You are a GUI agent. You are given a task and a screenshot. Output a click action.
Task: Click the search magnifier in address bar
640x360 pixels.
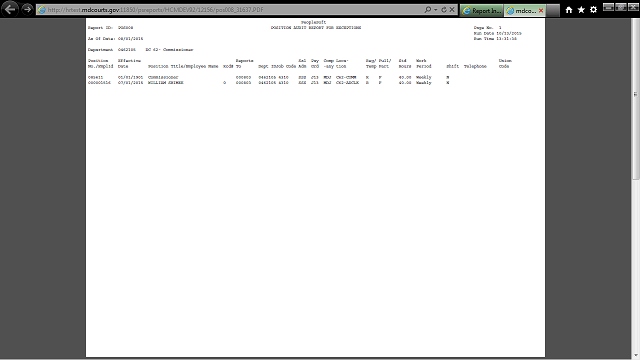click(427, 9)
